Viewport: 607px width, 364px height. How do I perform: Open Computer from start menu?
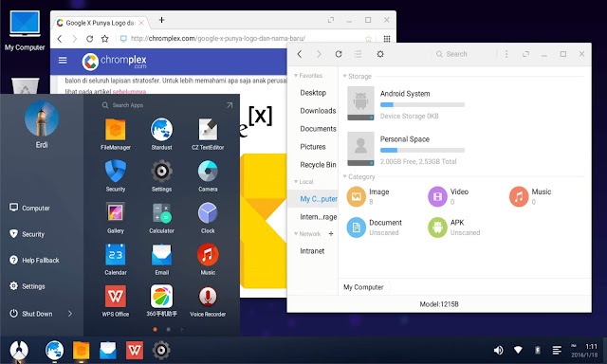coord(29,209)
